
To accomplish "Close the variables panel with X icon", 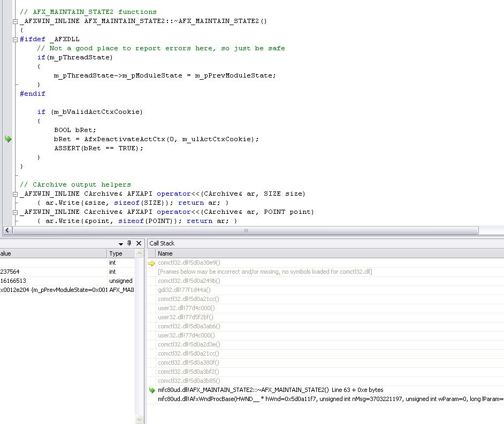I will pos(139,243).
